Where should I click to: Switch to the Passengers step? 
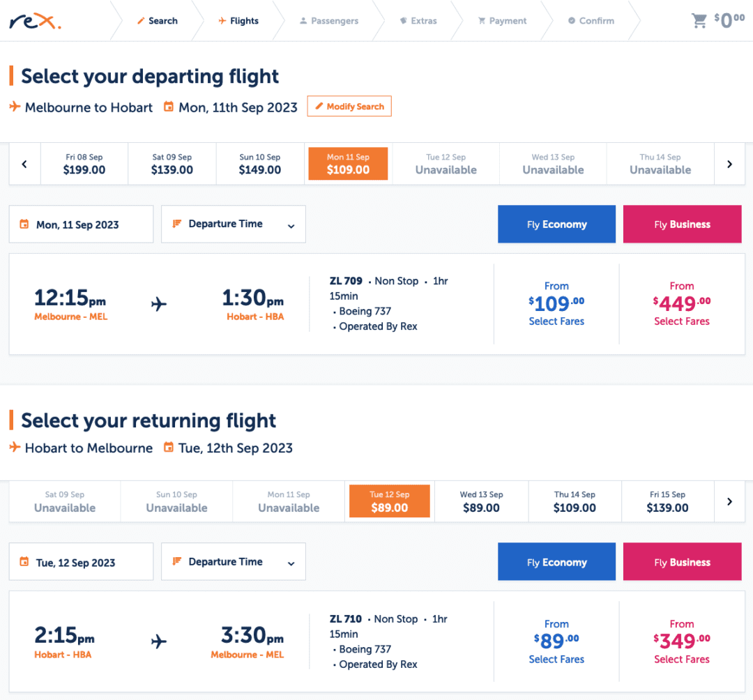coord(328,21)
